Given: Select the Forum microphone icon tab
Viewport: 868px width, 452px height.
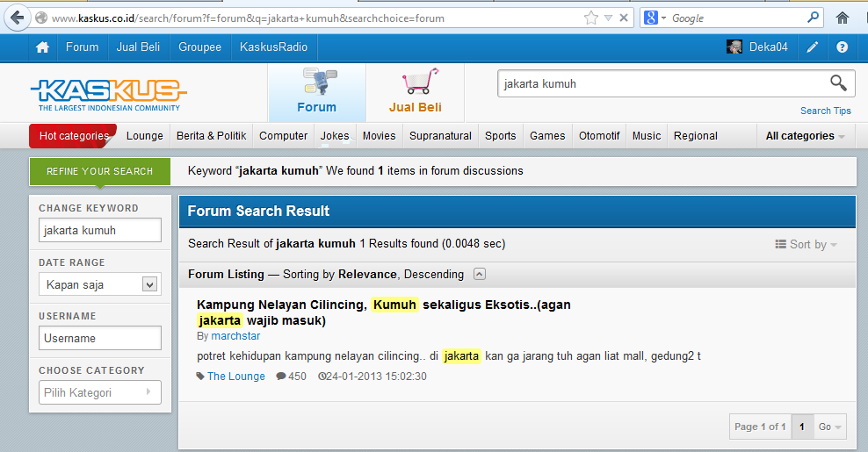Looking at the screenshot, I should [317, 92].
